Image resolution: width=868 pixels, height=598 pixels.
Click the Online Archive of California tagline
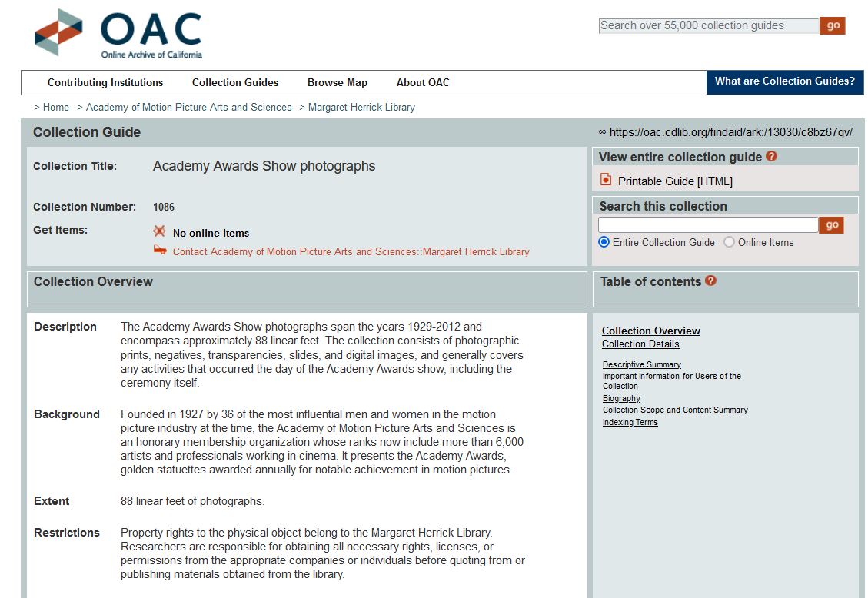pos(151,55)
